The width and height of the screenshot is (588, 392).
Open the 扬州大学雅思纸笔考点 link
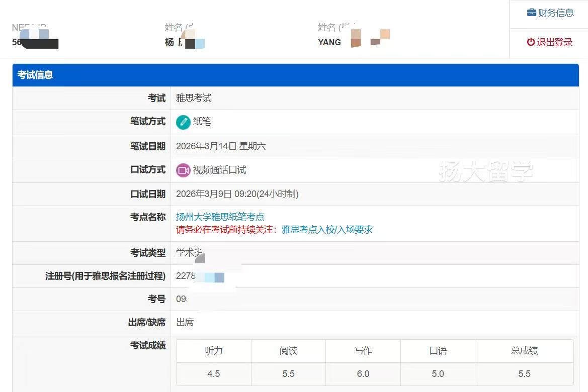point(220,217)
